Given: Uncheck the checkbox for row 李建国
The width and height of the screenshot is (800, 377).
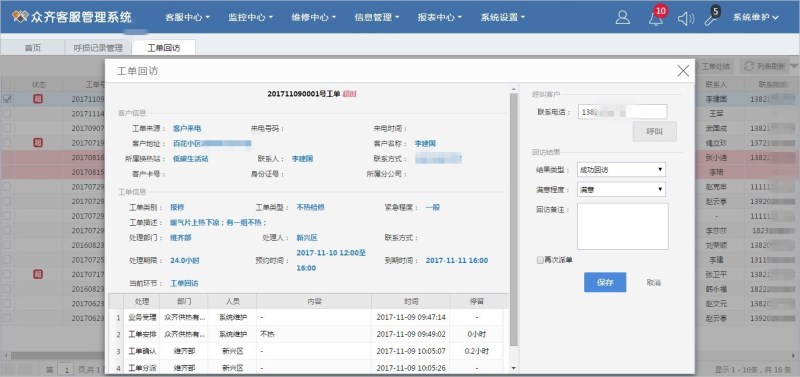Looking at the screenshot, I should pos(7,99).
